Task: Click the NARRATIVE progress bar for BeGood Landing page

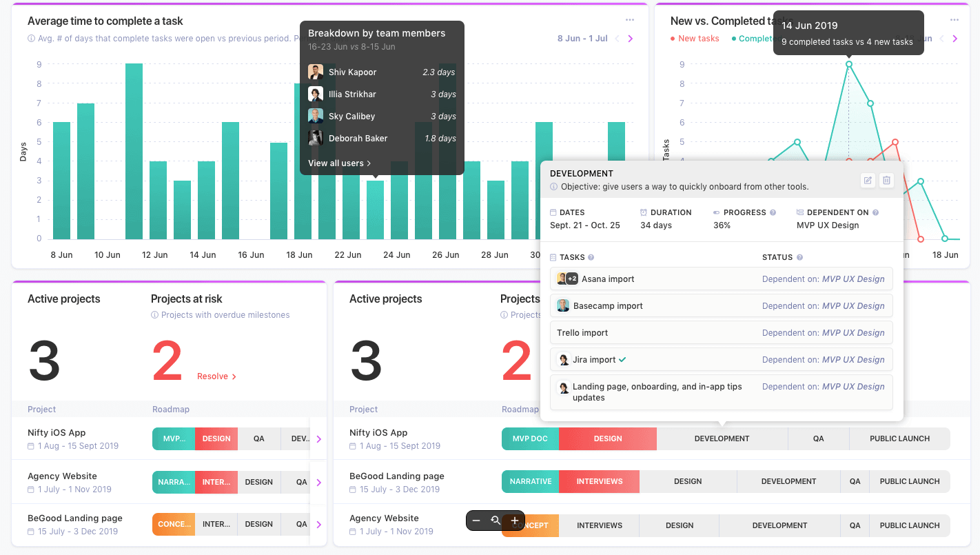Action: [x=530, y=481]
